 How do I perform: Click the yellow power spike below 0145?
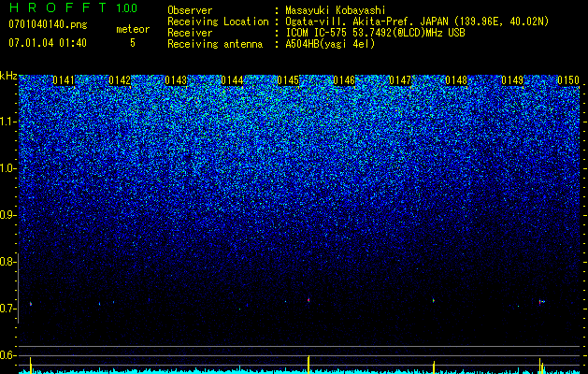[x=308, y=364]
